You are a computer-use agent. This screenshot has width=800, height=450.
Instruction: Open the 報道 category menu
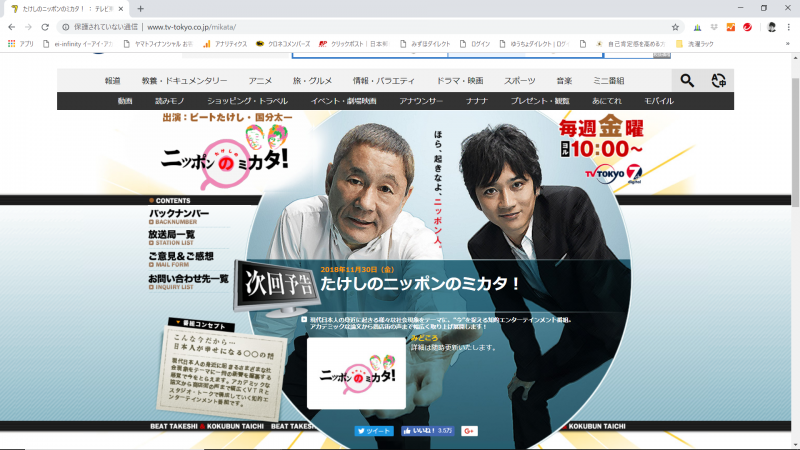(112, 81)
